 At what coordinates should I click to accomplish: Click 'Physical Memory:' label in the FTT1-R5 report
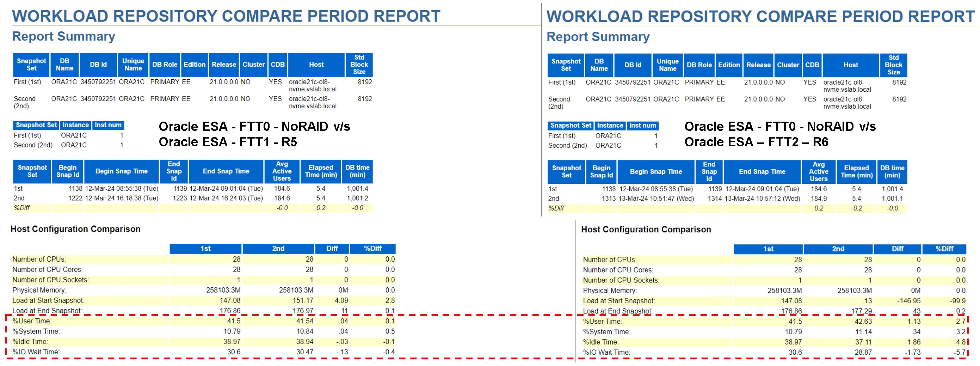click(x=39, y=290)
